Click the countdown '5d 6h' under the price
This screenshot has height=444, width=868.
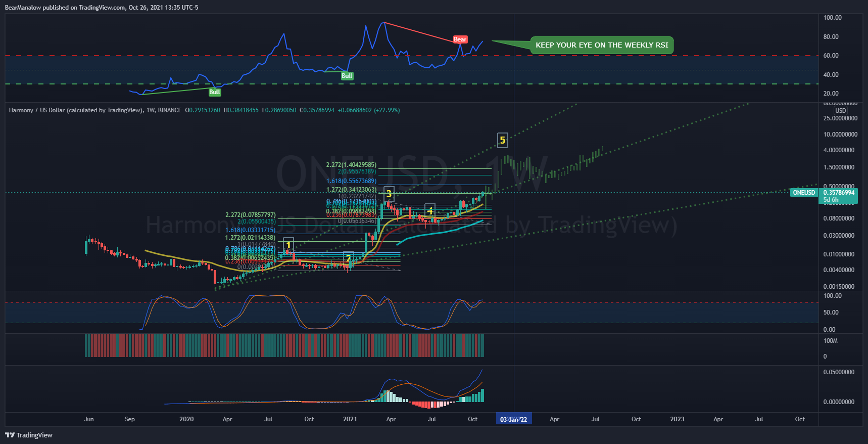(x=831, y=200)
